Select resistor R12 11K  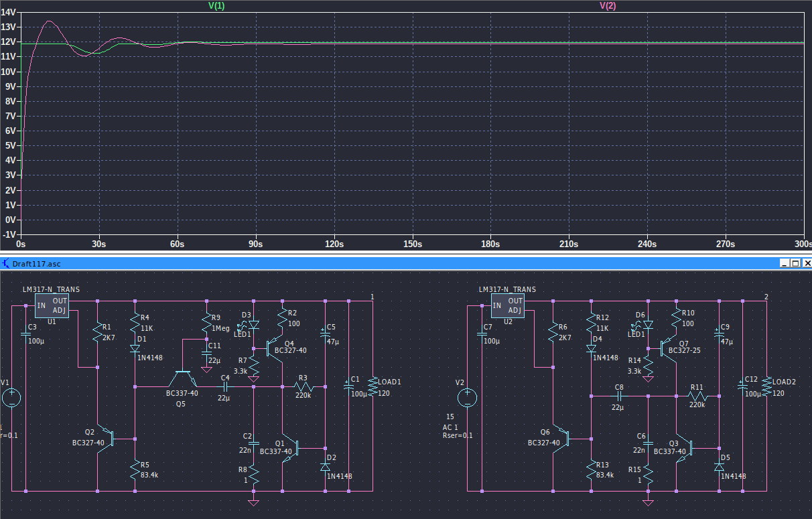592,323
